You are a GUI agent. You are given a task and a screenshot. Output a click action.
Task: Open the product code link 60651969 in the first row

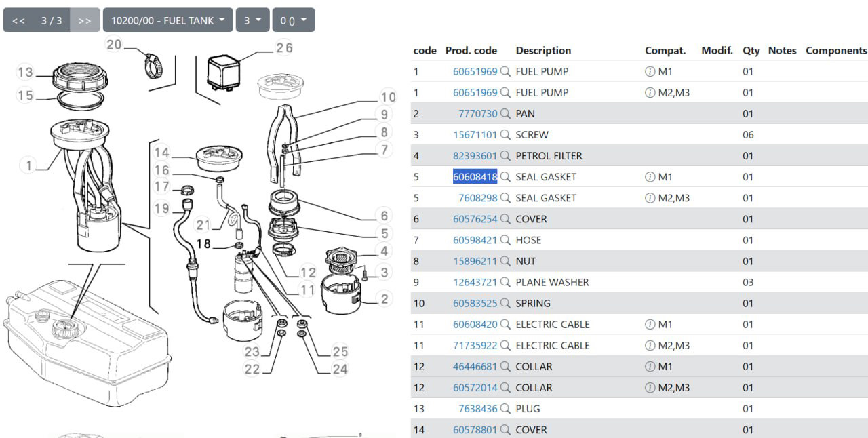click(x=475, y=71)
